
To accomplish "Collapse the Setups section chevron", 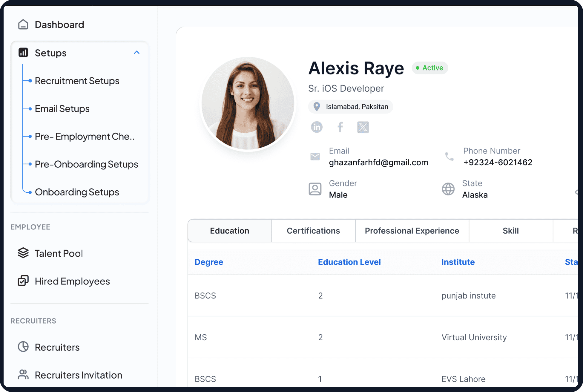I will [x=137, y=53].
